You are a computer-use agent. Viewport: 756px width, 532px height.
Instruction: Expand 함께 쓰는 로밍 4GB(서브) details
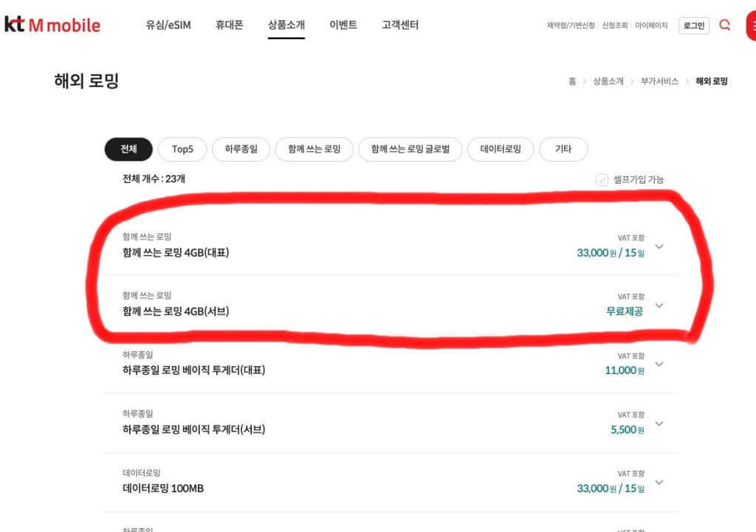(659, 305)
